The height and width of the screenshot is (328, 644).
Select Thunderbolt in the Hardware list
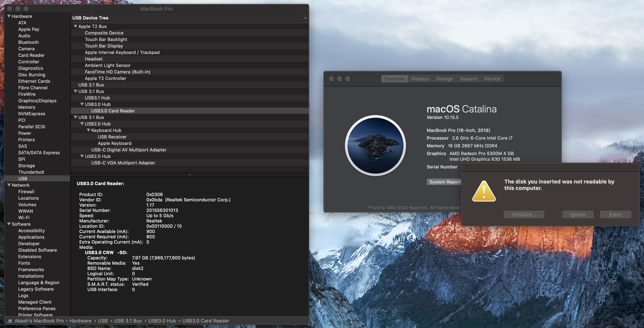pos(31,172)
